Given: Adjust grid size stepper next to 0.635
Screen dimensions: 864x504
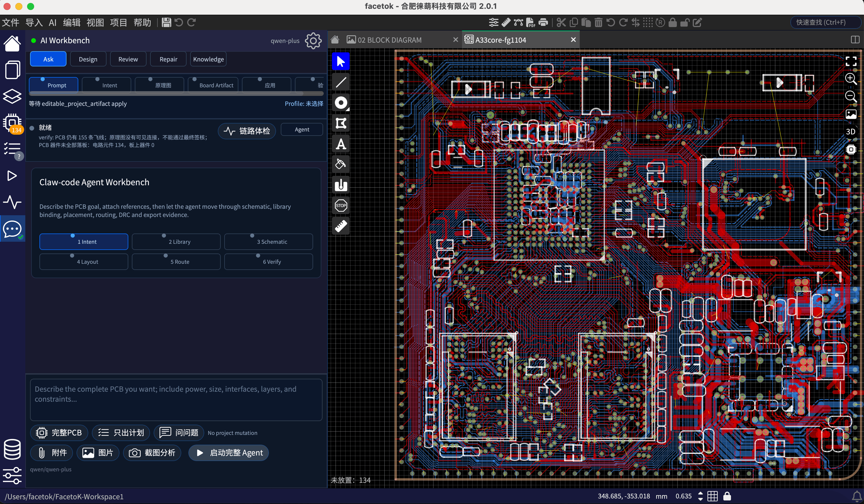Looking at the screenshot, I should [700, 496].
